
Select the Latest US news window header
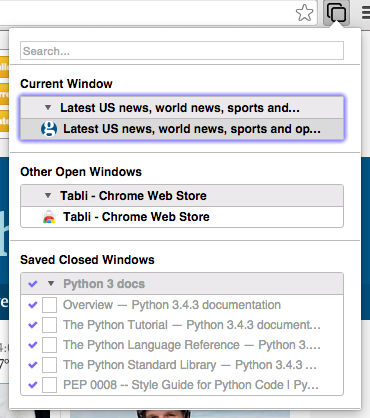click(182, 108)
